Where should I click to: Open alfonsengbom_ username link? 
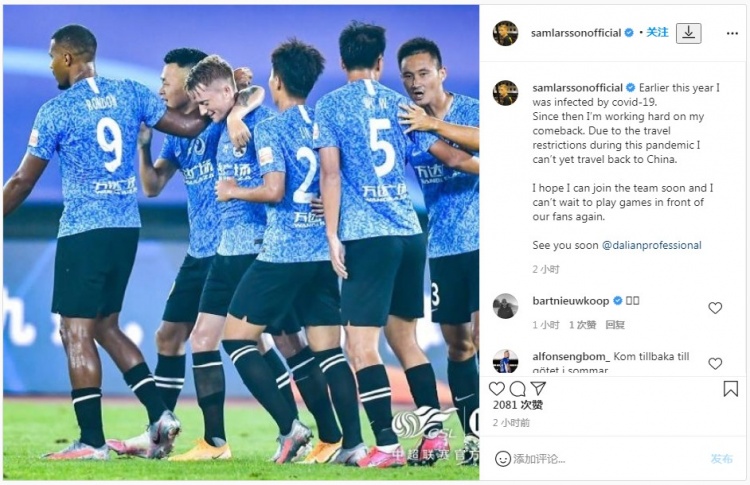(x=571, y=357)
